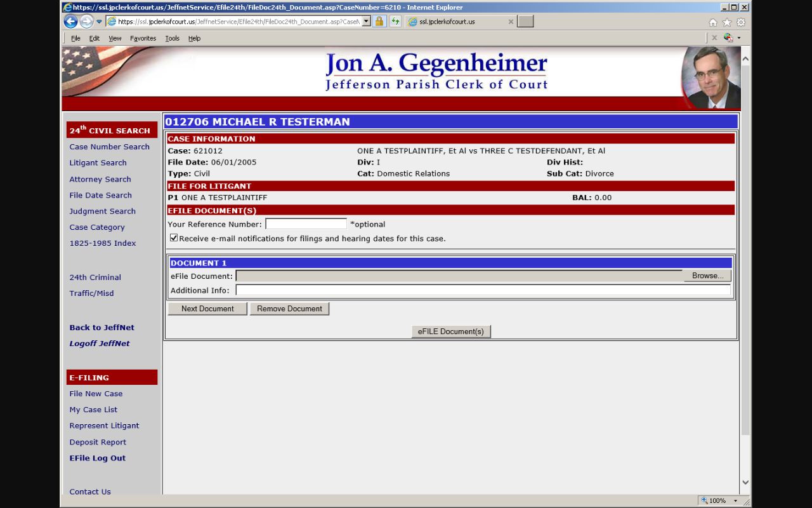The image size is (812, 508).
Task: Click the Browse... button for eFile Document
Action: click(707, 276)
